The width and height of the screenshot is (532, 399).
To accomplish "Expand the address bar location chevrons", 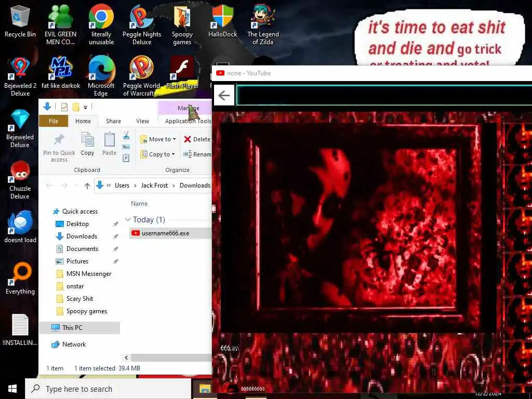I will coord(109,185).
